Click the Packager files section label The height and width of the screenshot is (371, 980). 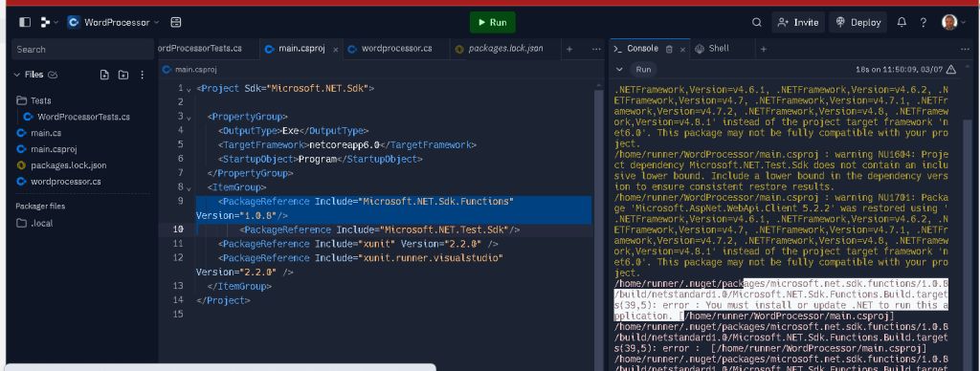(x=40, y=207)
